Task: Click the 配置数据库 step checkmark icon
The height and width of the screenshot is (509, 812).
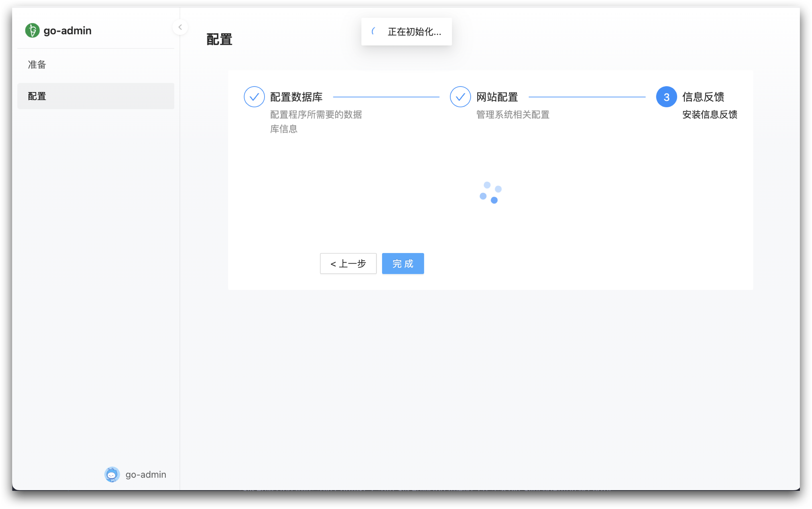Action: 254,97
